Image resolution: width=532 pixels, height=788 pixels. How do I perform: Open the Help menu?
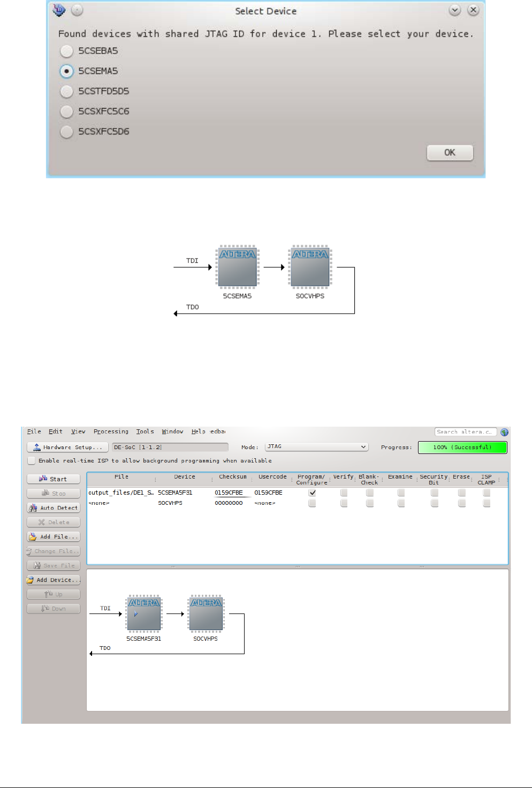[x=198, y=431]
